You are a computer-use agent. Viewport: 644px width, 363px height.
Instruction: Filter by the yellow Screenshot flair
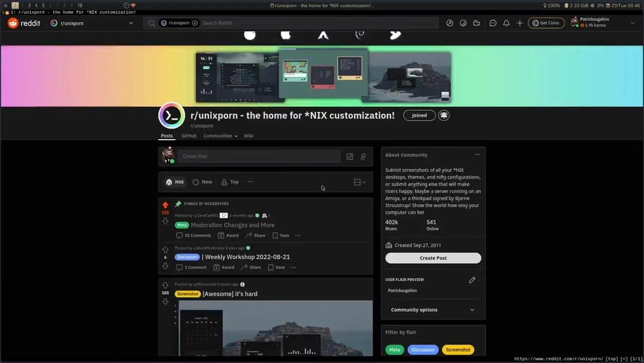tap(458, 350)
